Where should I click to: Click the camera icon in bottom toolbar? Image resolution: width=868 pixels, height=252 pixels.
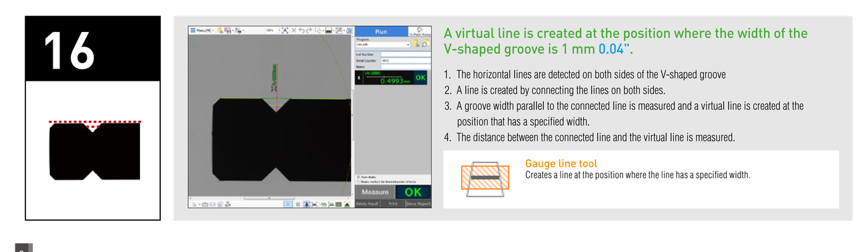tap(205, 204)
